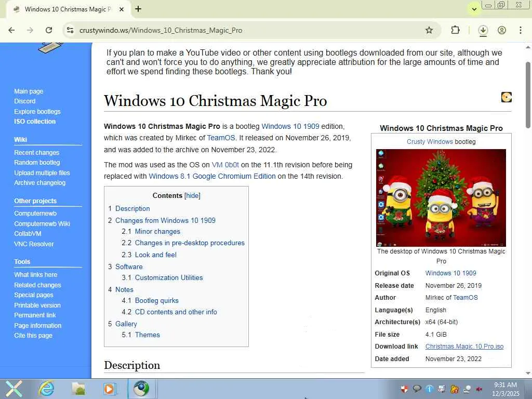Screen dimensions: 532x399
Task: Open the ISO collection link
Action: tap(35, 122)
